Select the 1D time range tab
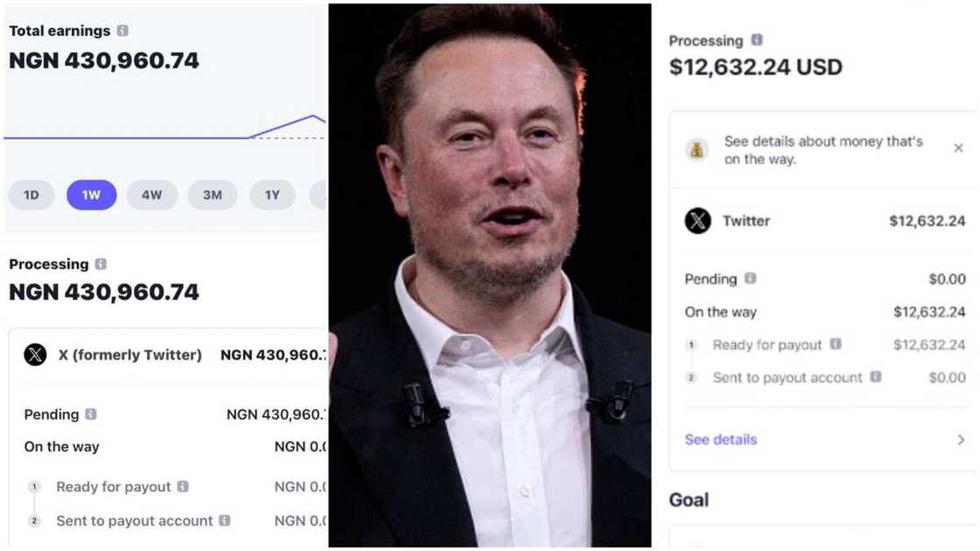Image resolution: width=980 pixels, height=551 pixels. [x=31, y=195]
